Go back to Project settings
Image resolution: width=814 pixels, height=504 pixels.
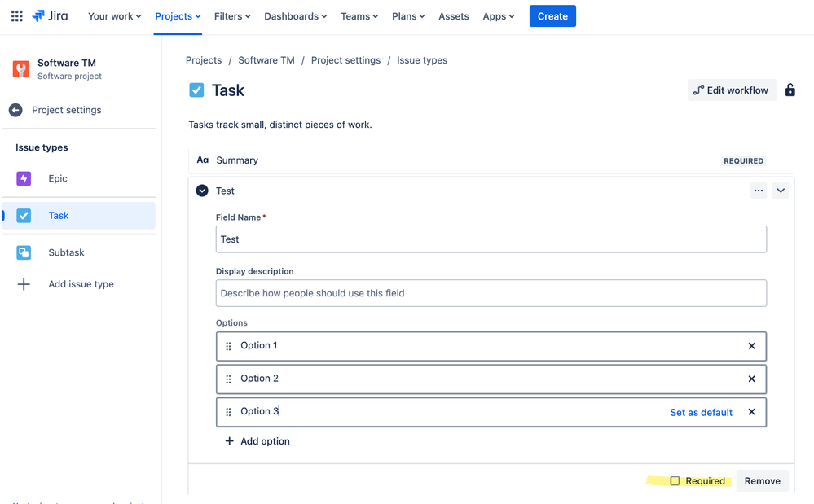(67, 110)
